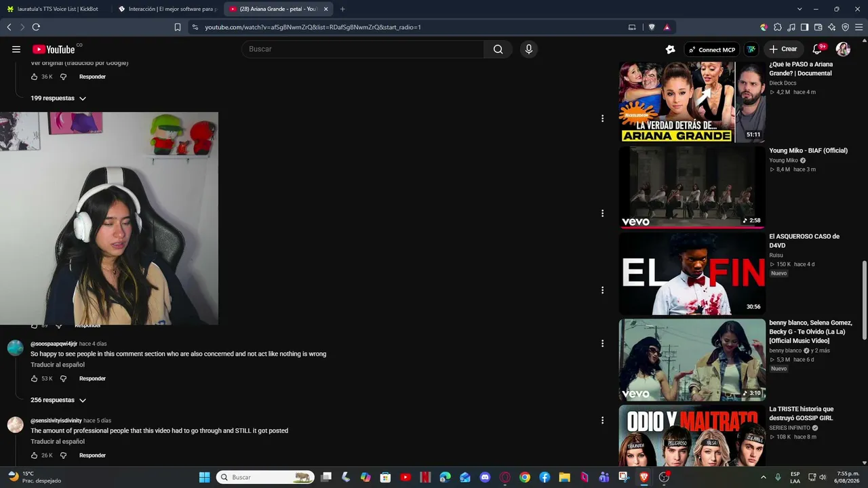This screenshot has width=868, height=488.
Task: Show hidden system tray icons
Action: tap(763, 477)
